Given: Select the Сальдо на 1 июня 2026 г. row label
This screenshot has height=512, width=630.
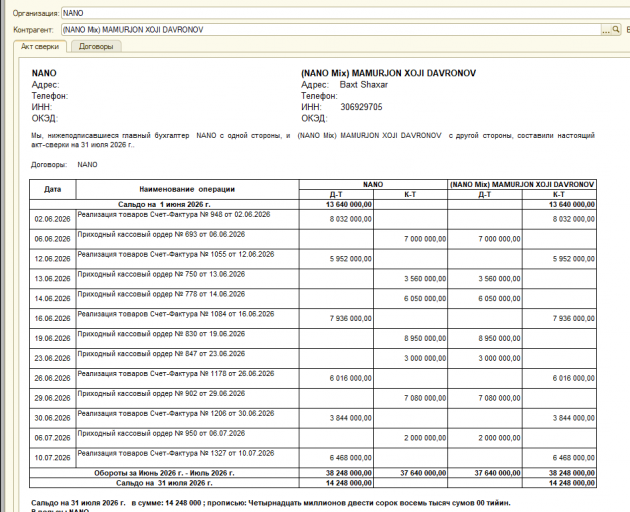Looking at the screenshot, I should (x=164, y=205).
